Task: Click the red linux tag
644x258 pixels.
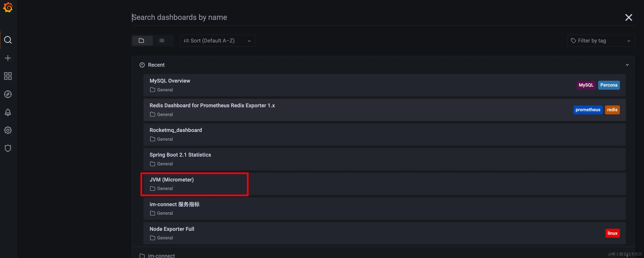Action: click(x=612, y=233)
